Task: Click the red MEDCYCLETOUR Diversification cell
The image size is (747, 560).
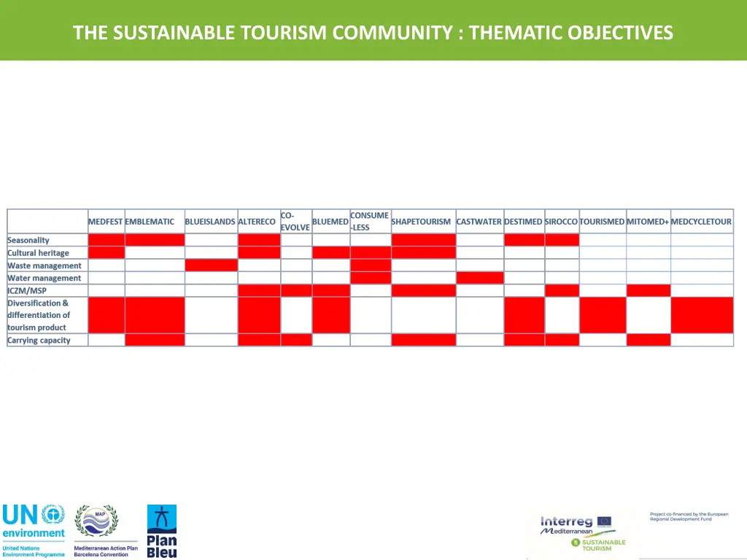Action: click(702, 315)
